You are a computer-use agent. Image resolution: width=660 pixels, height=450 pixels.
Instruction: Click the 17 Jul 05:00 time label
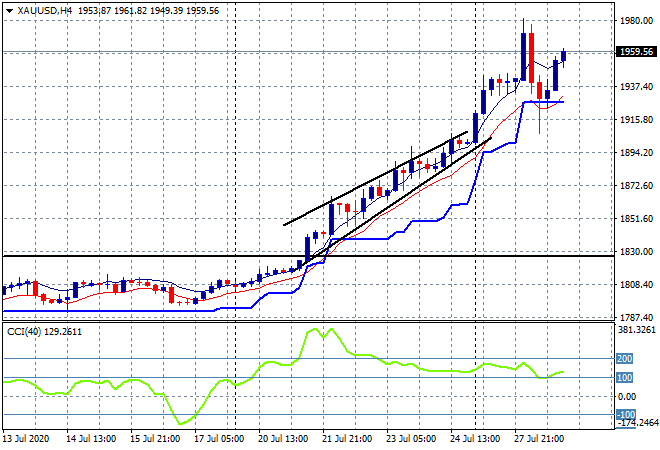click(219, 439)
